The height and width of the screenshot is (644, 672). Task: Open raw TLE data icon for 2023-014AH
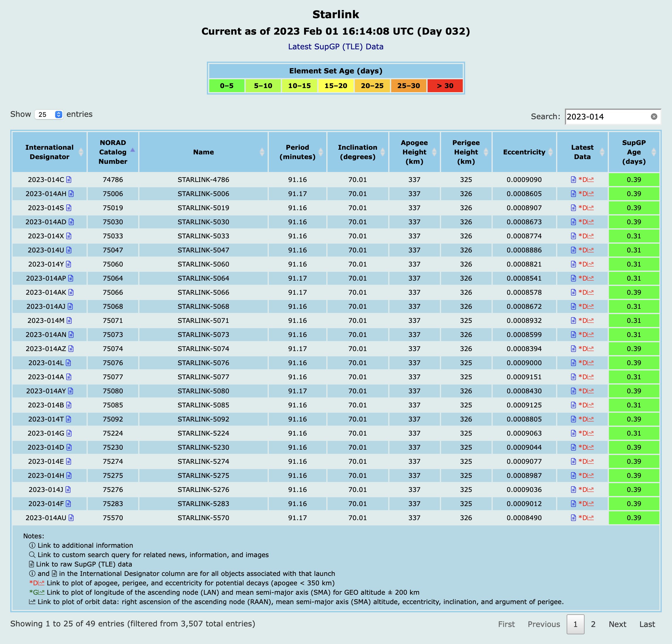pos(71,194)
